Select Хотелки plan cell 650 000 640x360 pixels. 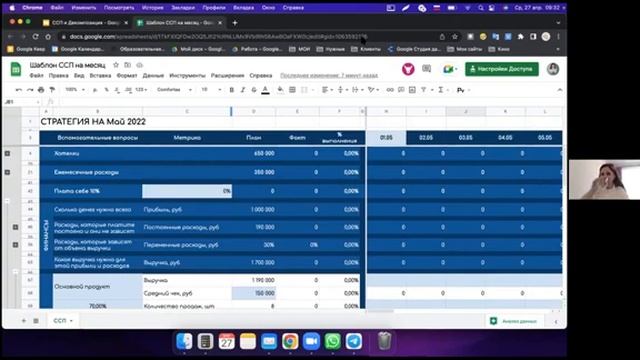pyautogui.click(x=253, y=153)
